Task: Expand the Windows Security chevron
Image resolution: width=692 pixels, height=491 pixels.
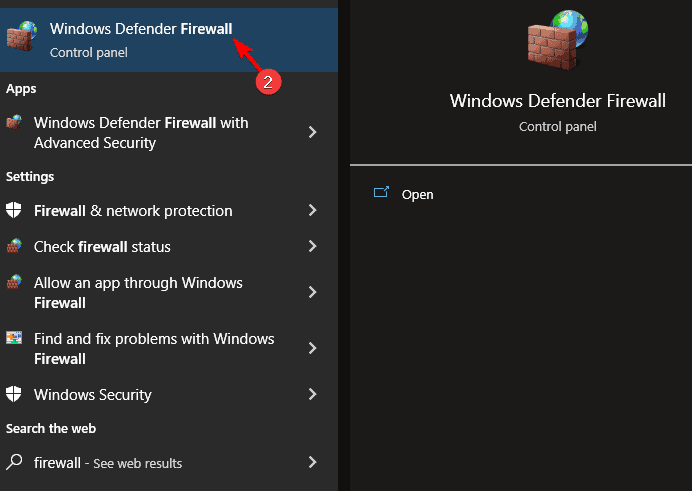Action: pos(313,394)
